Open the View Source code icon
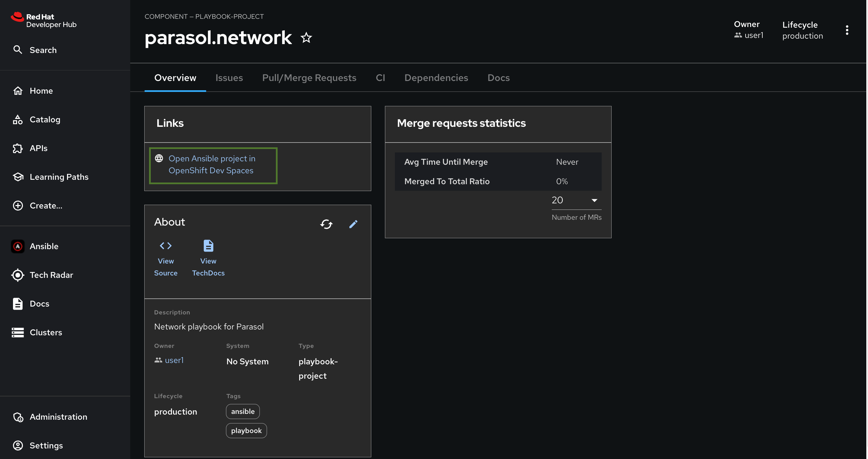This screenshot has height=459, width=868. [x=165, y=246]
